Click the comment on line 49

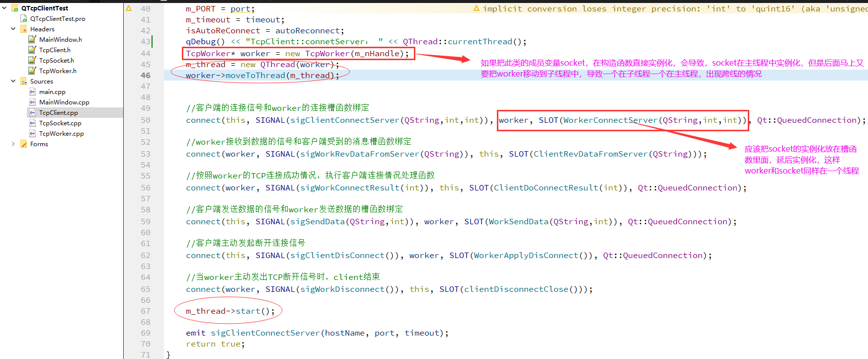(x=278, y=107)
